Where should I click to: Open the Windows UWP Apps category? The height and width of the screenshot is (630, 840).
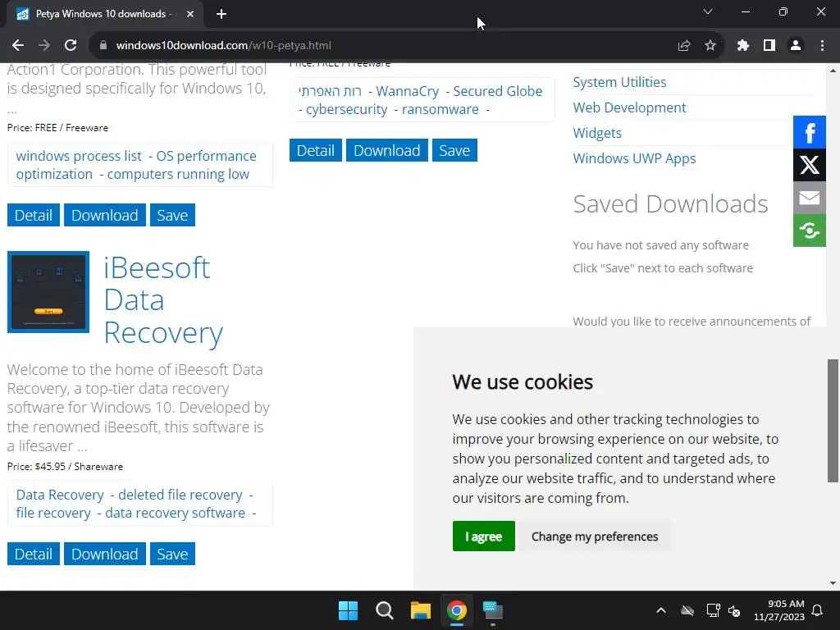click(634, 158)
